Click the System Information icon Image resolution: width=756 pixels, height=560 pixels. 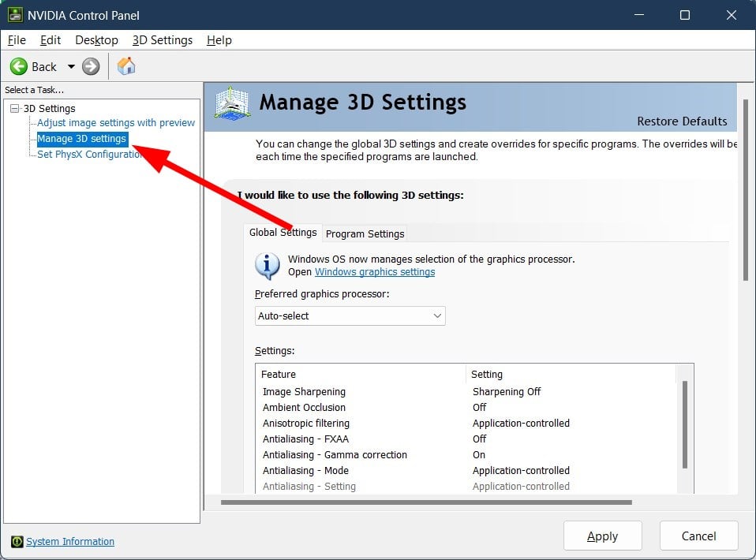tap(17, 542)
